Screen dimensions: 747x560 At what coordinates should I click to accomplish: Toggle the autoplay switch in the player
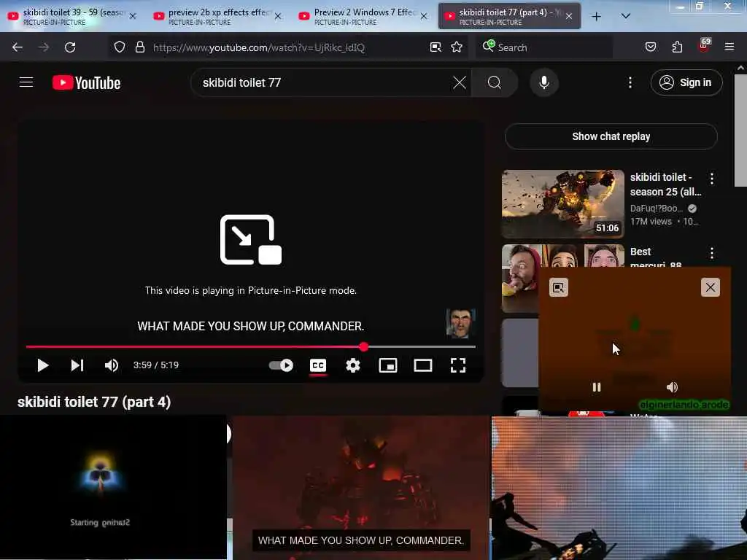click(281, 365)
